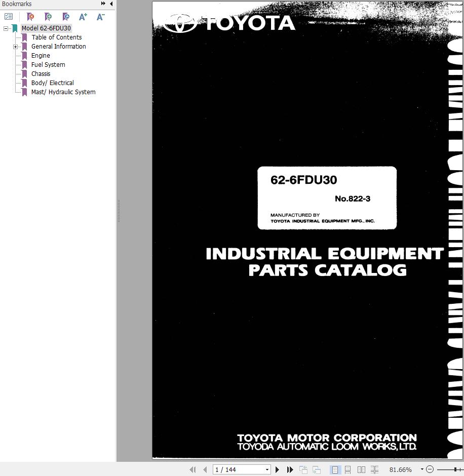The width and height of the screenshot is (464, 476).
Task: Increase bookmark text size
Action: [83, 17]
